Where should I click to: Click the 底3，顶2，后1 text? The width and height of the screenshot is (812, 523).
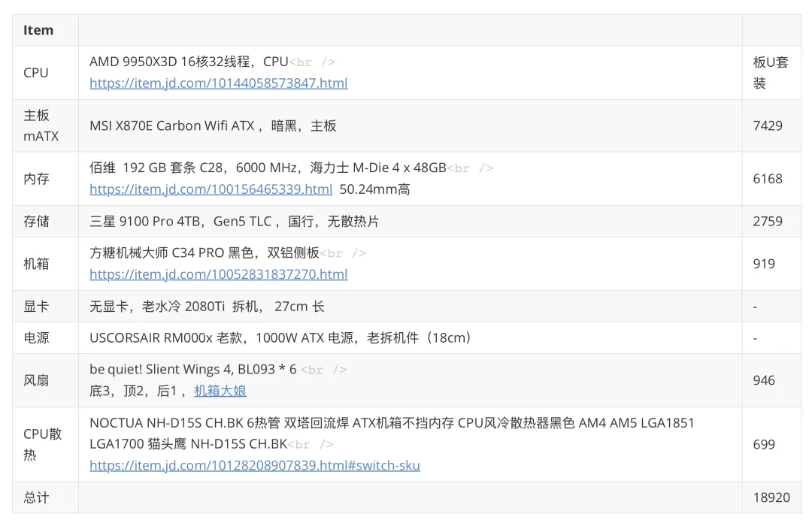click(x=138, y=391)
